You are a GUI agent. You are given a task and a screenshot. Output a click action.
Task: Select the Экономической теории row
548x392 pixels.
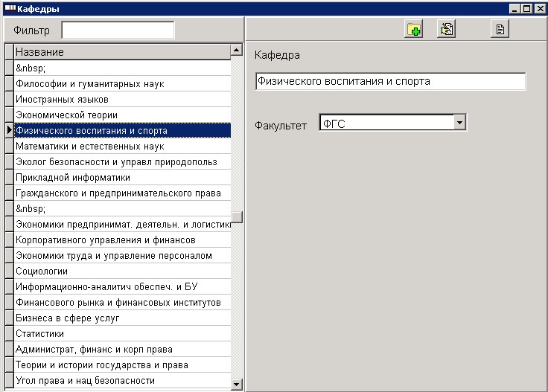122,115
